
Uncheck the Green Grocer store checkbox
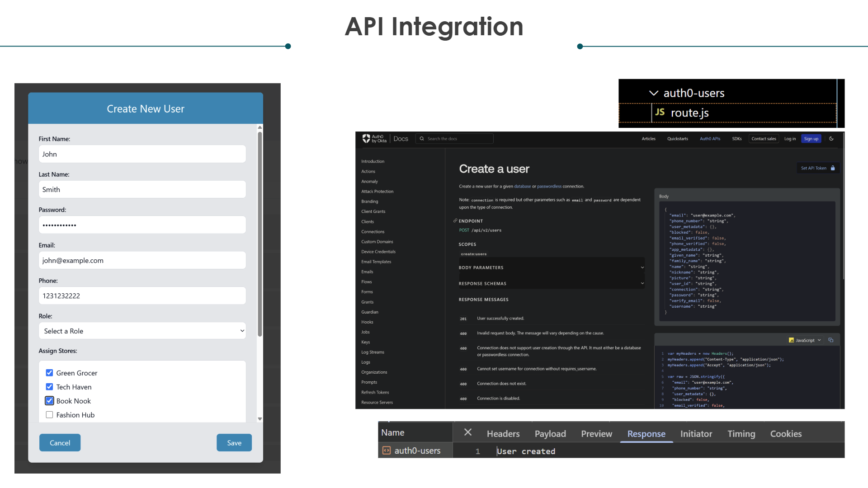(x=49, y=373)
